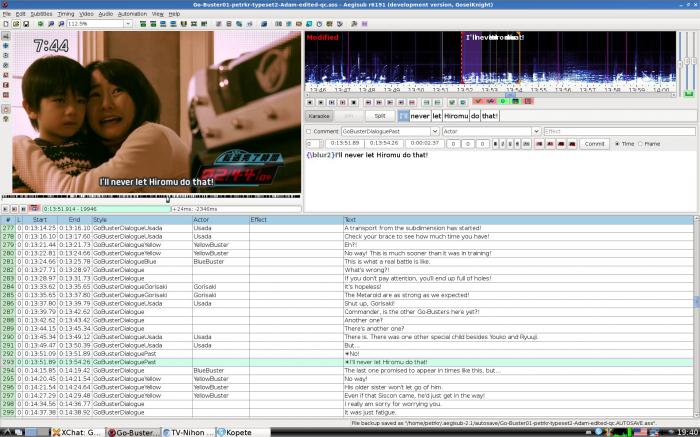Open the Automation menu

(x=132, y=14)
